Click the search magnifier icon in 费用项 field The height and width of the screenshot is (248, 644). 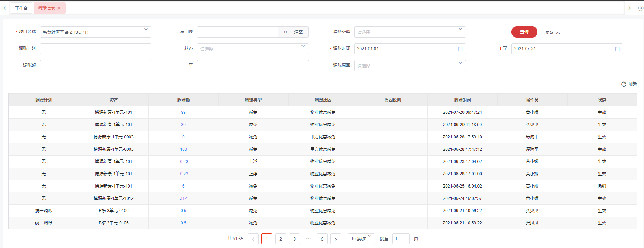[286, 32]
